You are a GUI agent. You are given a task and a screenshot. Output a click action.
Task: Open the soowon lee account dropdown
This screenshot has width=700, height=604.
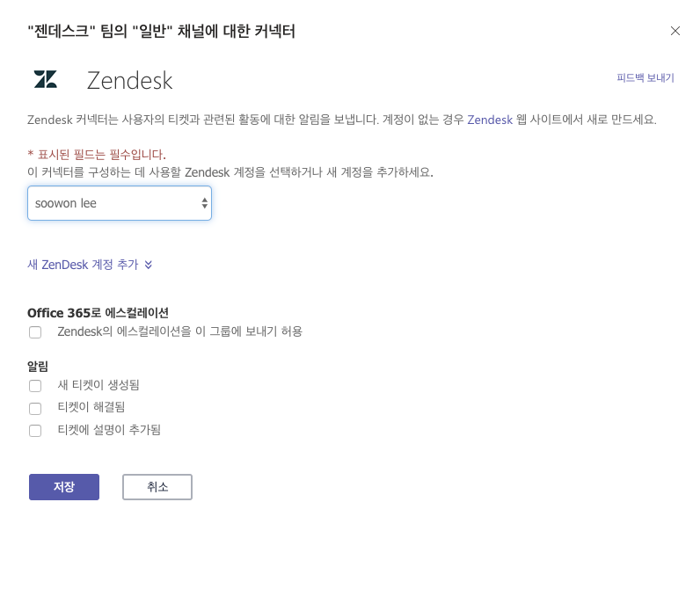[120, 203]
